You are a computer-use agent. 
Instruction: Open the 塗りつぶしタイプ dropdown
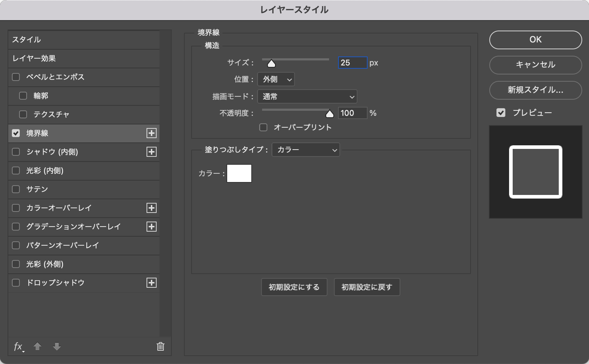point(306,150)
